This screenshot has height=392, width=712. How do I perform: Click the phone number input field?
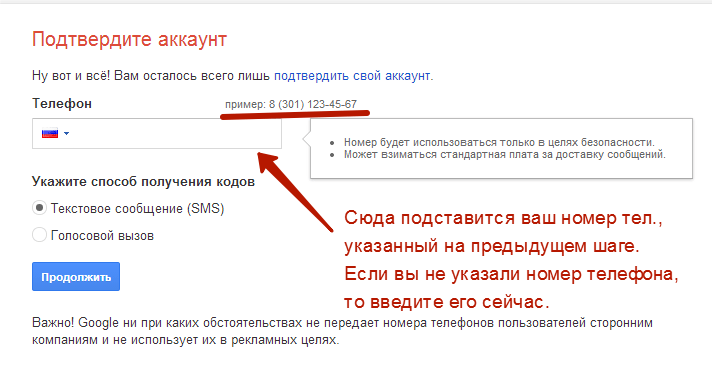coord(157,134)
